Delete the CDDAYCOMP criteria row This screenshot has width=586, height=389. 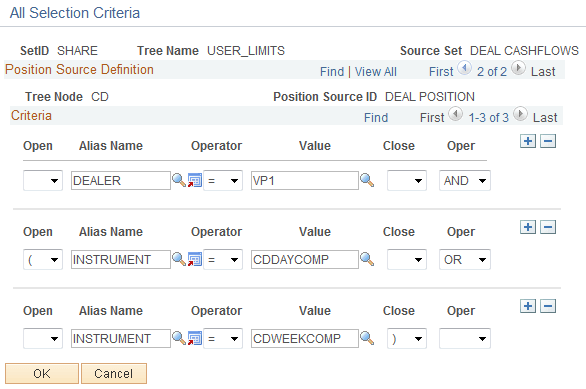548,227
